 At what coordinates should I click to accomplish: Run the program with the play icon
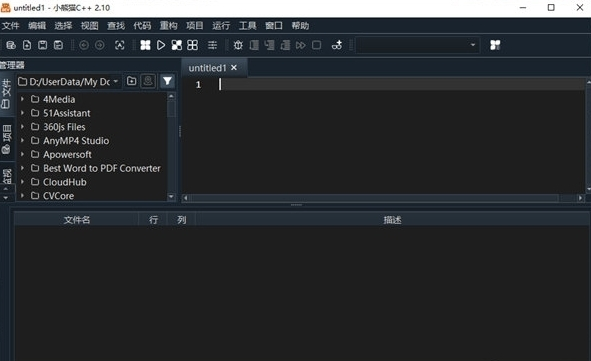click(161, 45)
